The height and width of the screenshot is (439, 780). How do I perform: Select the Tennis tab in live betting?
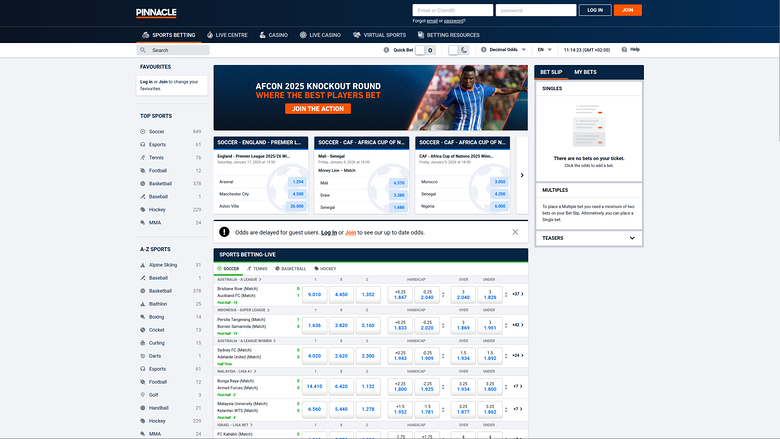tap(258, 269)
